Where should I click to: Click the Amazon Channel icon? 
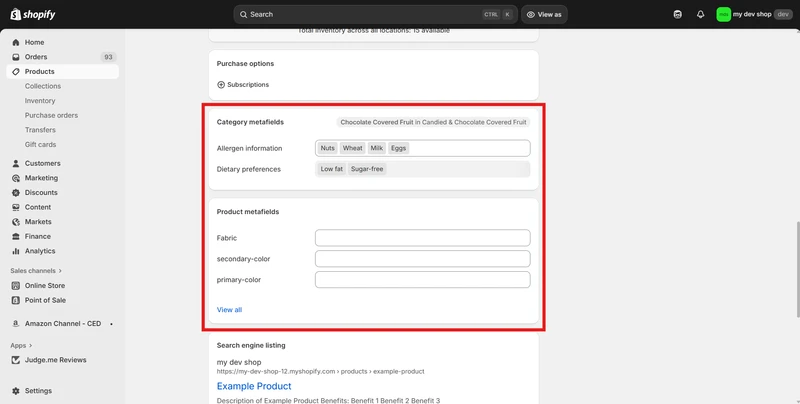[16, 324]
